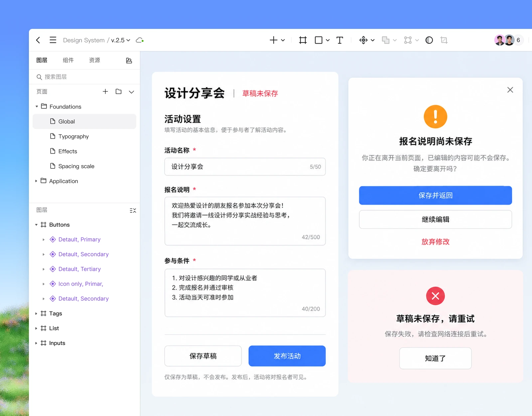Open the hamburger main menu
This screenshot has width=532, height=416.
coord(53,40)
